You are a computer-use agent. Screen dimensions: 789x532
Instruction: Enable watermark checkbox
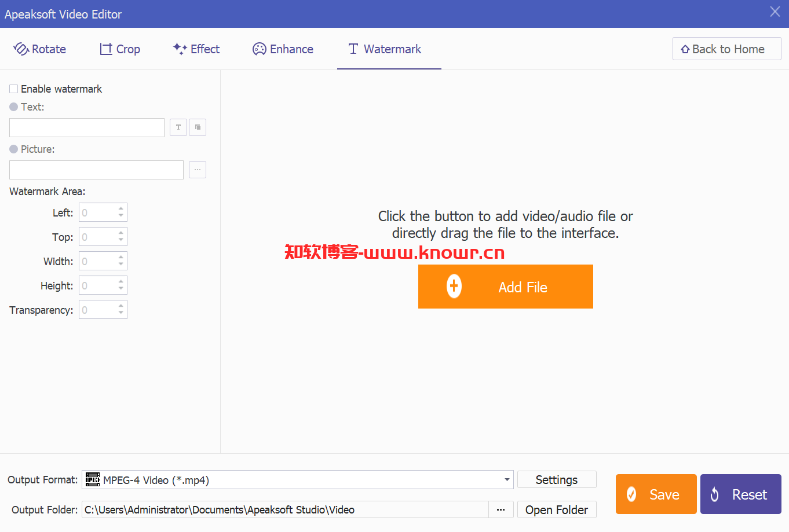13,89
